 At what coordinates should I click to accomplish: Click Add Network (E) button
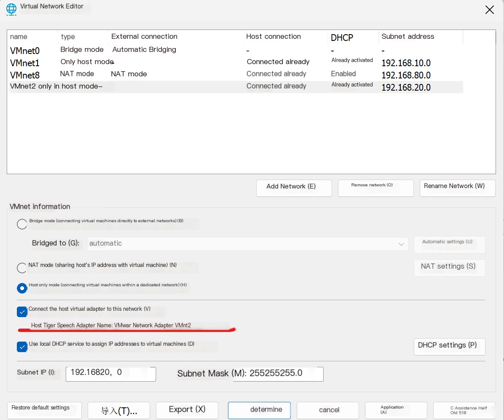[x=294, y=188]
